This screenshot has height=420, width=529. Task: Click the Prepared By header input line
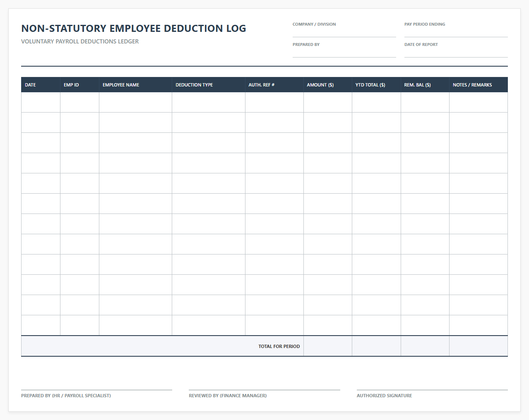(x=344, y=53)
